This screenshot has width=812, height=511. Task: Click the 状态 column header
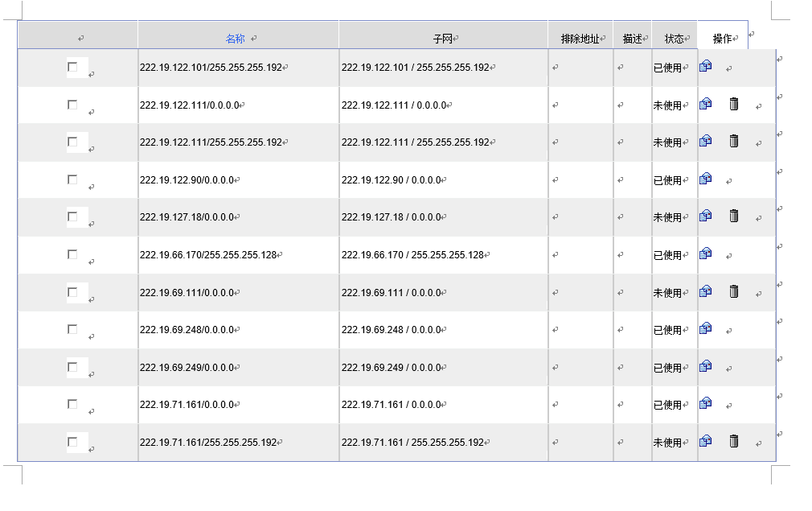(x=674, y=39)
